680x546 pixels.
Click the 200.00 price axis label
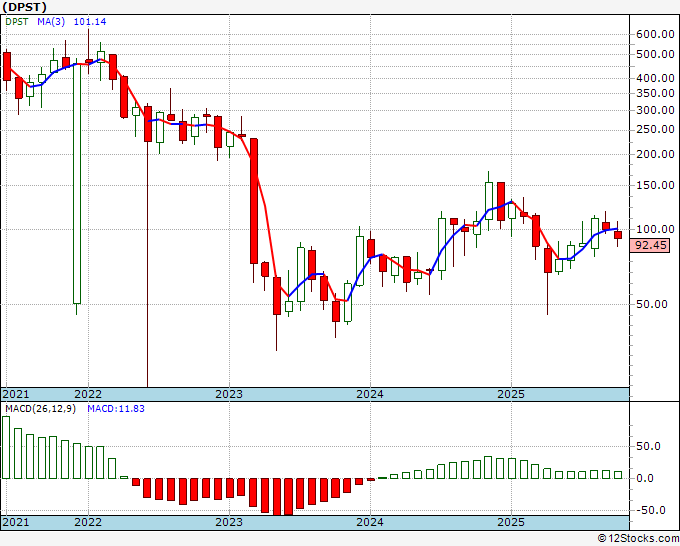655,154
